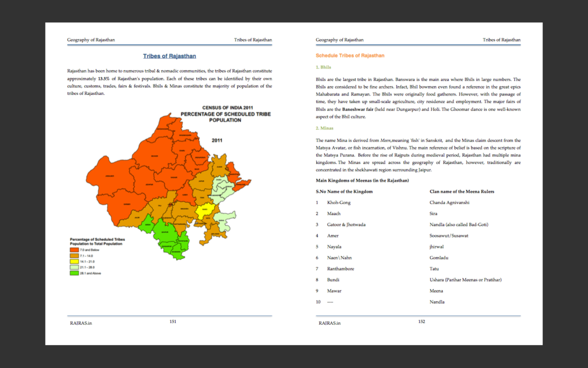
Task: Click the orange "7.1 - 14.0" legend swatch
Action: (74, 256)
